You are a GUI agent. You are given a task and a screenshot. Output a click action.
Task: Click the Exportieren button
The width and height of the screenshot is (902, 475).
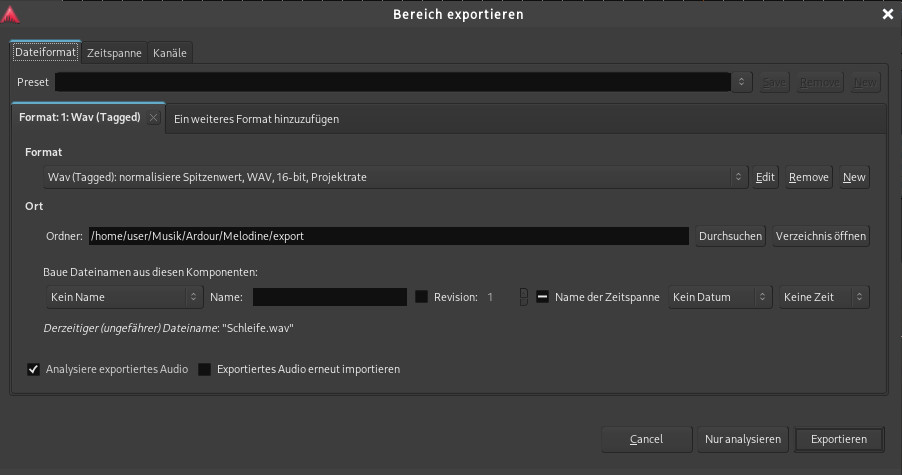[838, 439]
